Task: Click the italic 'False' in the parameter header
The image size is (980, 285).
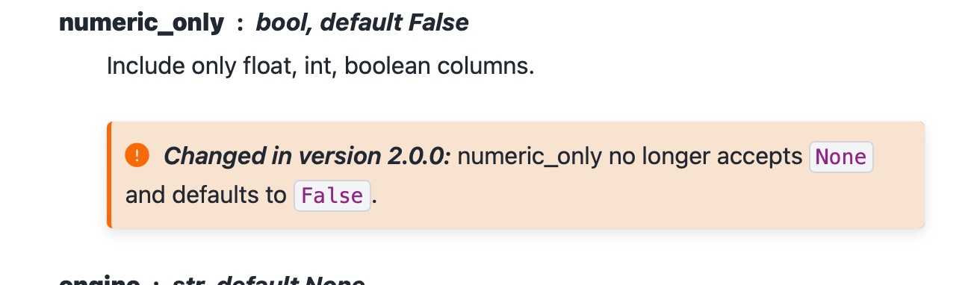Action: click(438, 23)
